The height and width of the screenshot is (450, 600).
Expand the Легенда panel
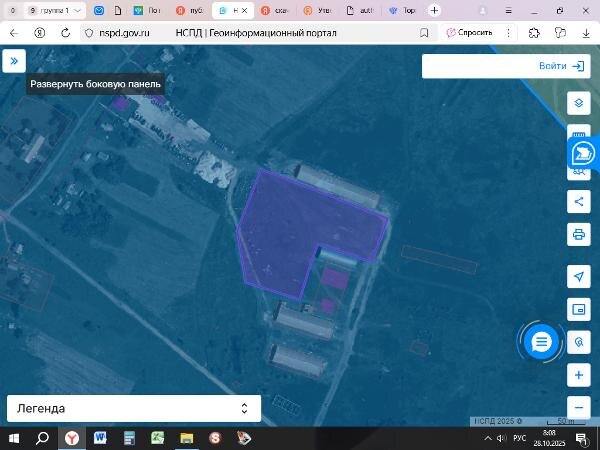[134, 408]
